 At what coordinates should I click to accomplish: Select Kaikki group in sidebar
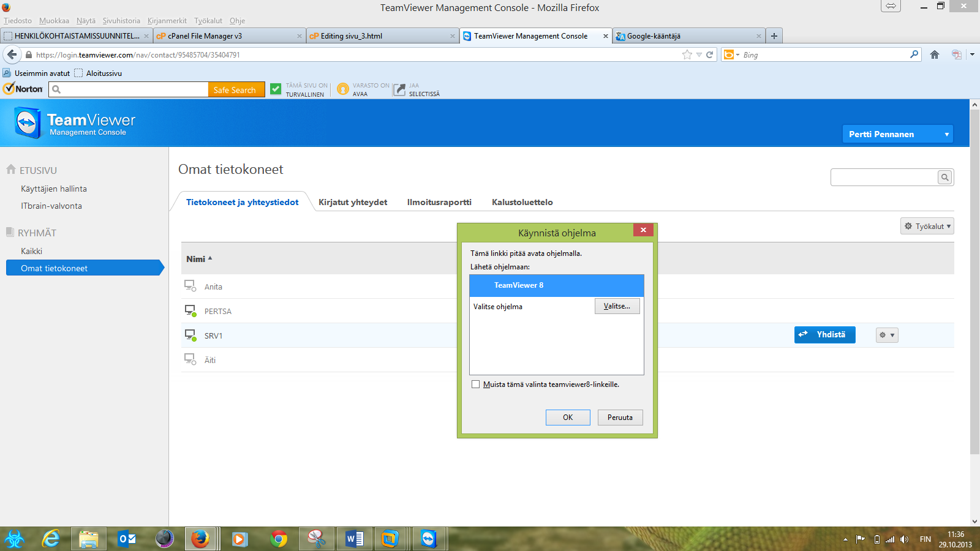[x=31, y=251]
